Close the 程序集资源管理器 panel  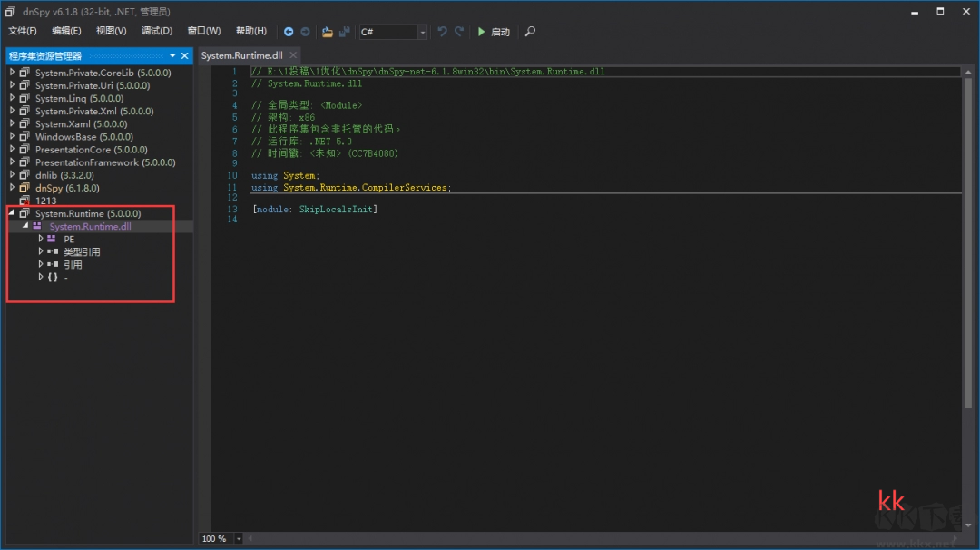click(184, 55)
